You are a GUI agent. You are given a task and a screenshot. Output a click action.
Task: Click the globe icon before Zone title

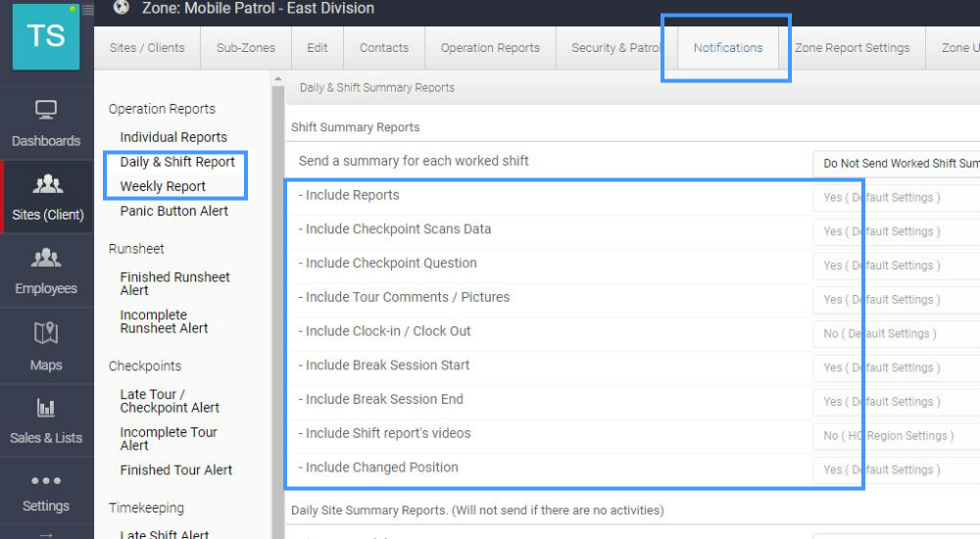coord(122,7)
